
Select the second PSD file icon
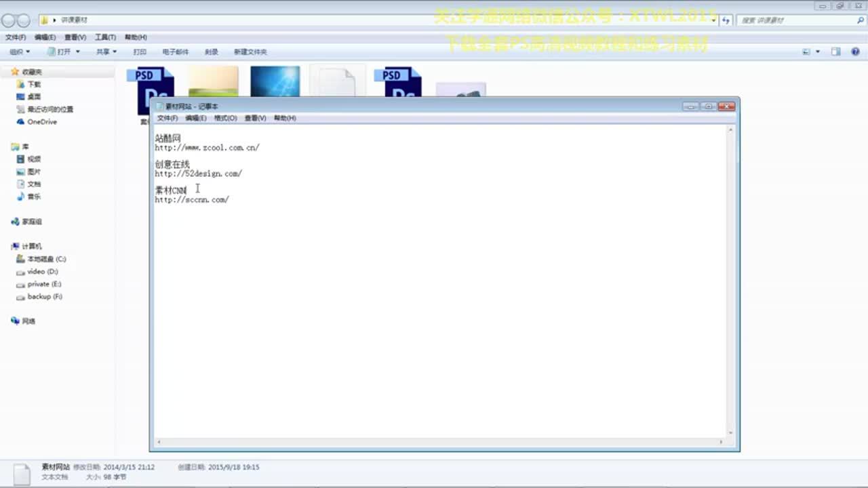pos(398,81)
